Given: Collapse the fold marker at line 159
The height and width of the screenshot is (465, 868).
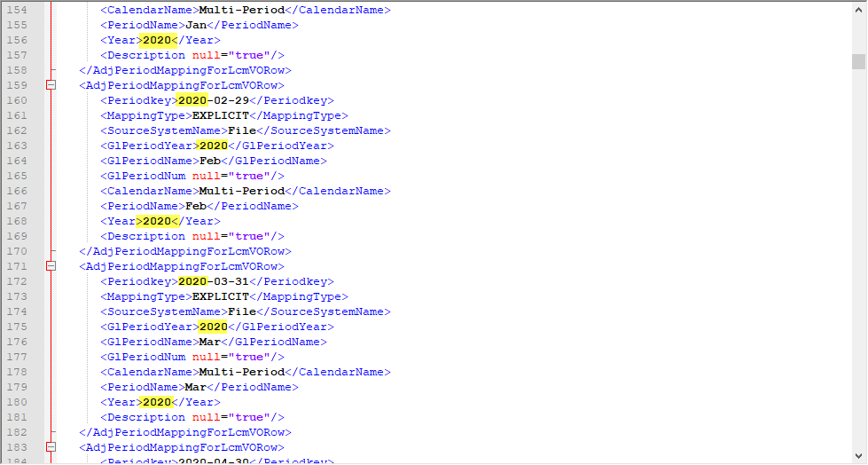Looking at the screenshot, I should click(x=51, y=85).
